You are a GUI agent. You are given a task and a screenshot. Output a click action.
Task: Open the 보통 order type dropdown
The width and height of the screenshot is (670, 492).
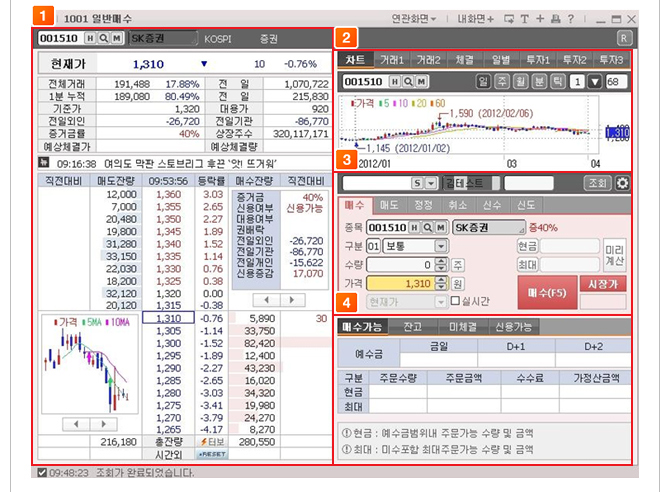point(441,246)
